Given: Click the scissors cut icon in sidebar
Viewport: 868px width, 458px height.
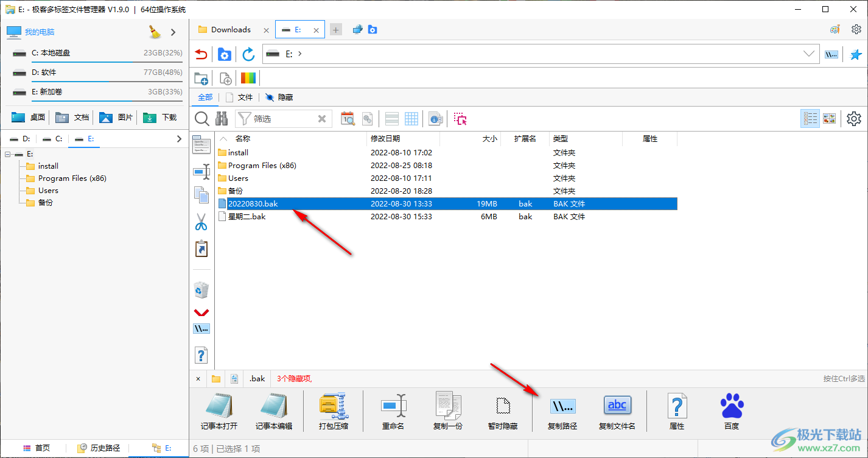Looking at the screenshot, I should pyautogui.click(x=201, y=222).
